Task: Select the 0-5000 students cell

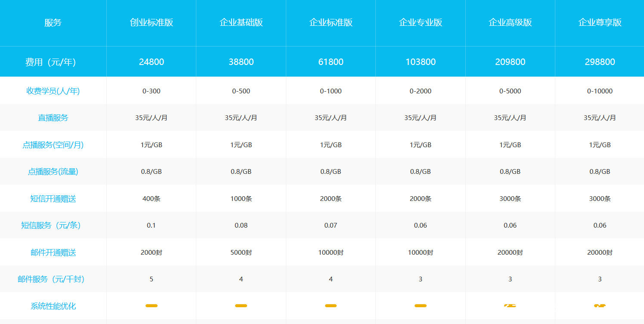Action: [510, 91]
